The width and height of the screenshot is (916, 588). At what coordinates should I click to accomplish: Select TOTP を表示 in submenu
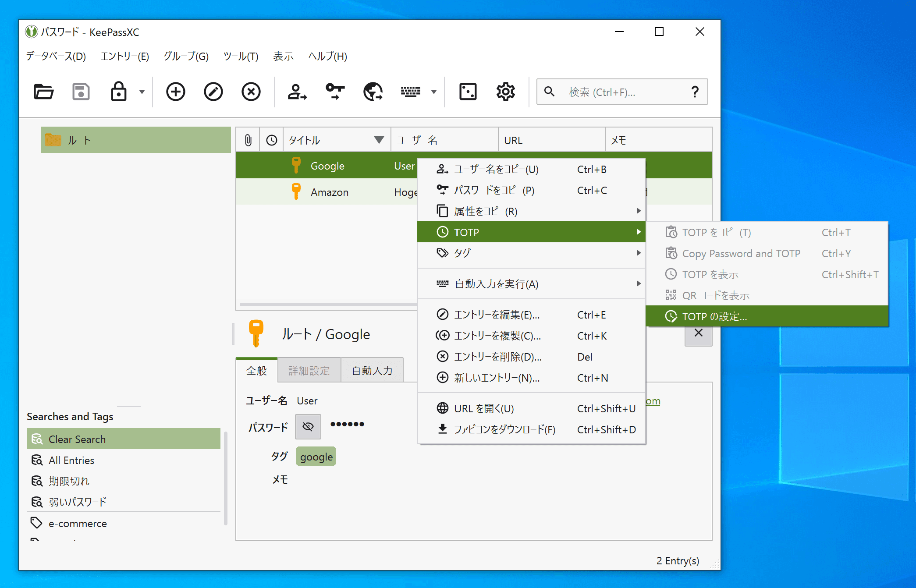(767, 274)
